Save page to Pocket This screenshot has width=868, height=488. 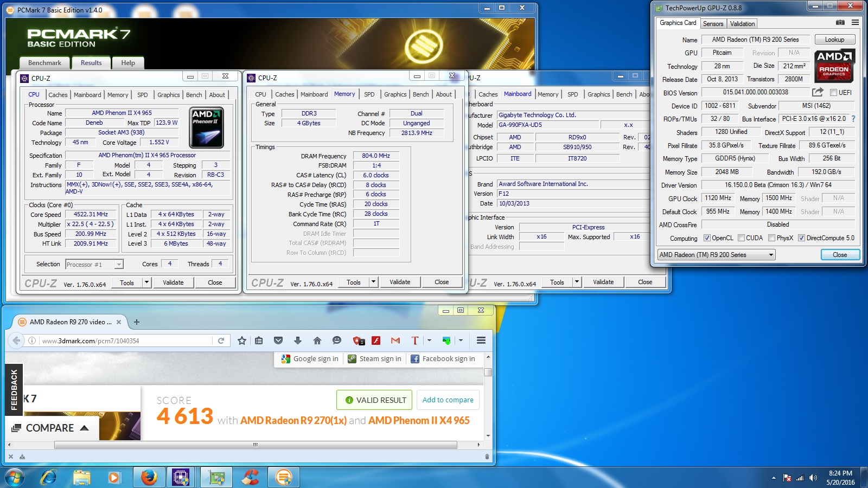278,341
